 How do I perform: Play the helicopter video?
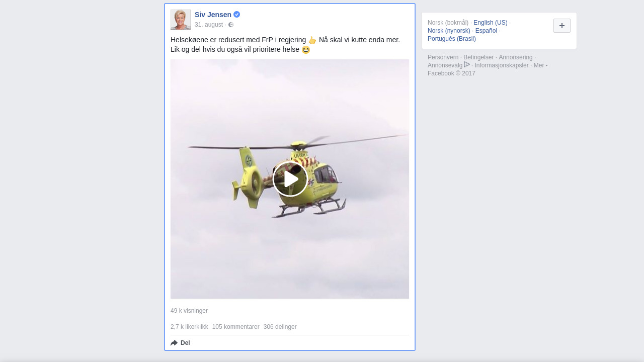pos(290,179)
